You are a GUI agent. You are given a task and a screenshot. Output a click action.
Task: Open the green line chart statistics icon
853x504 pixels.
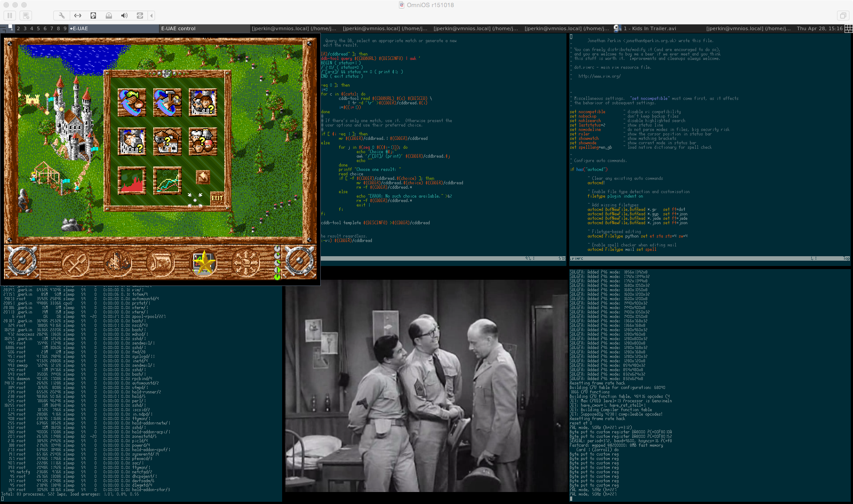(x=167, y=181)
